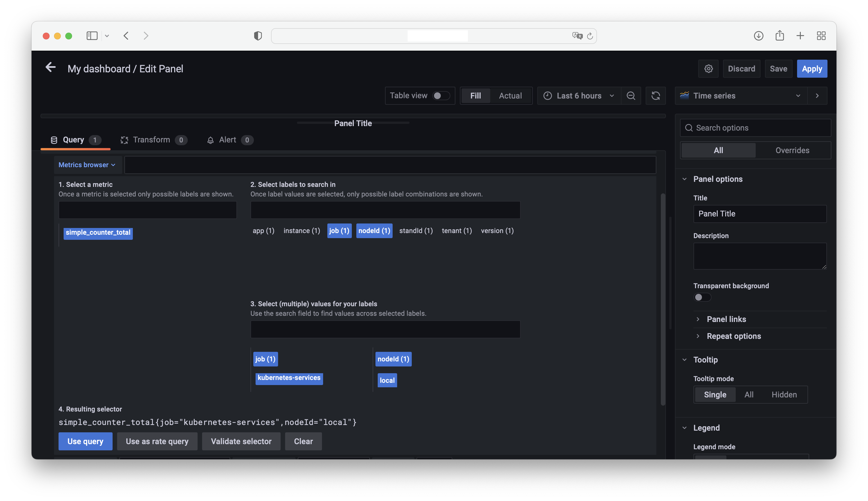
Task: Expand the Repeat options section
Action: tap(698, 336)
